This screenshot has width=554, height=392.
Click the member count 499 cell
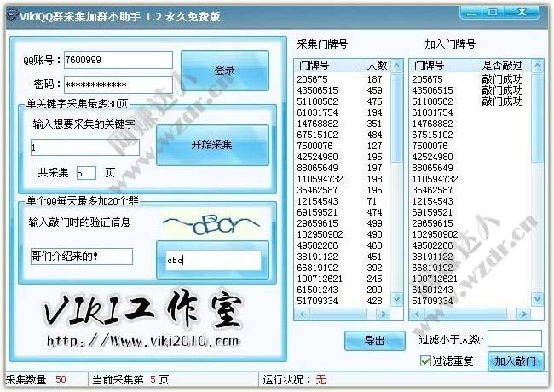(x=374, y=223)
